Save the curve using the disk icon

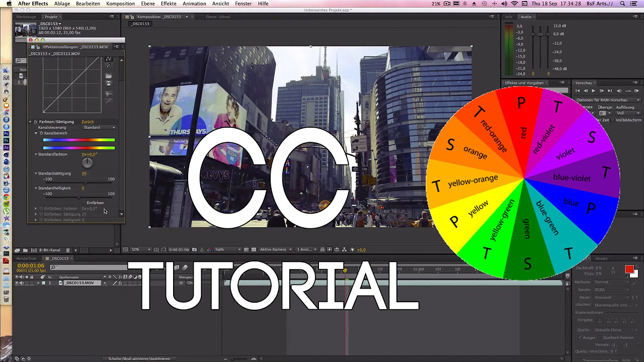[x=109, y=83]
